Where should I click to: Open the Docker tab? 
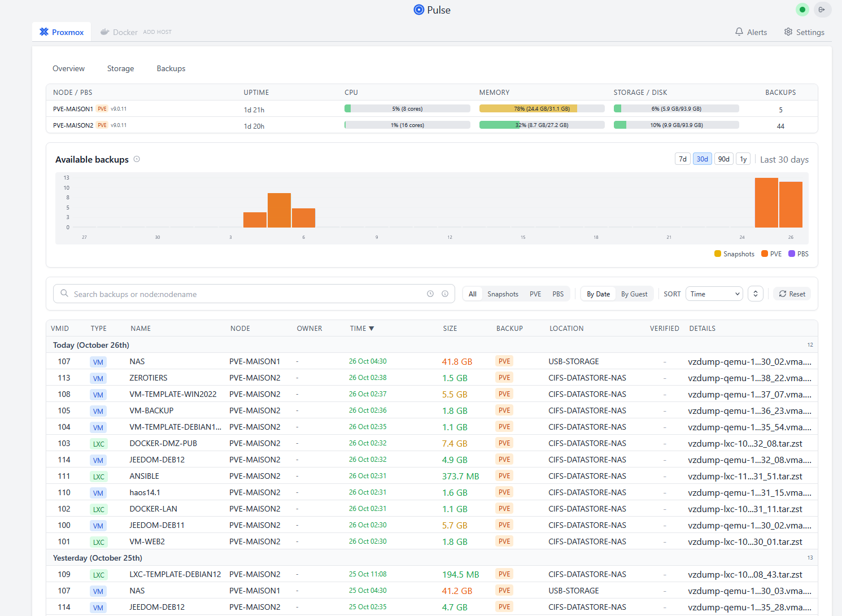(125, 32)
